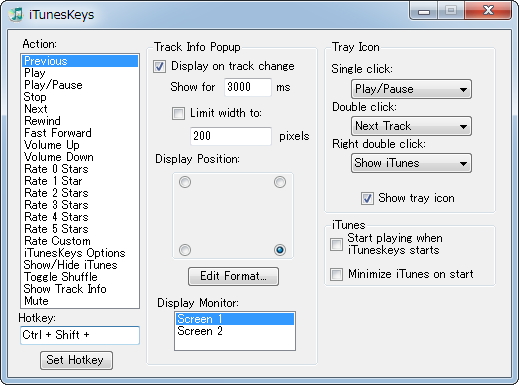
Task: Select Rate 1 Star action
Action: pyautogui.click(x=80, y=181)
